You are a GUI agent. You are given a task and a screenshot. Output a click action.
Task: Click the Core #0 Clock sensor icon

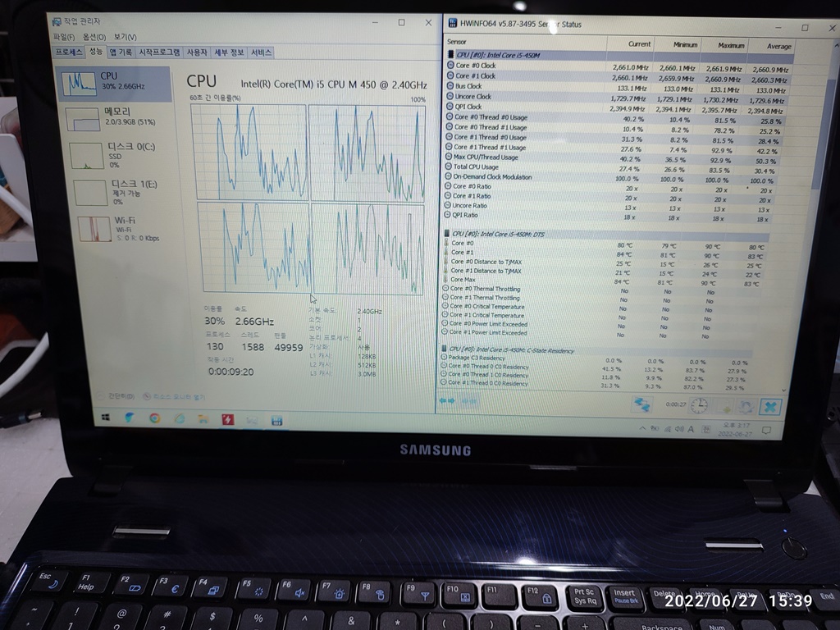point(451,66)
